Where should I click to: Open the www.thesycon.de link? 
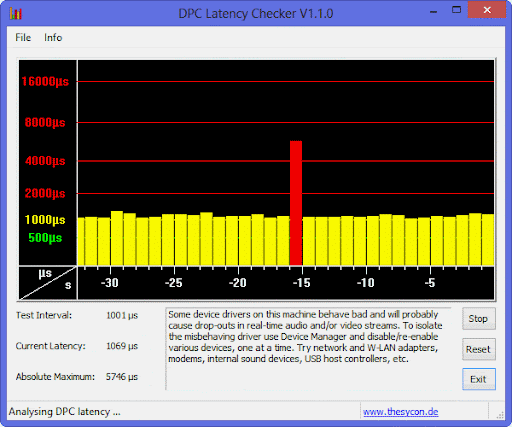pos(401,412)
